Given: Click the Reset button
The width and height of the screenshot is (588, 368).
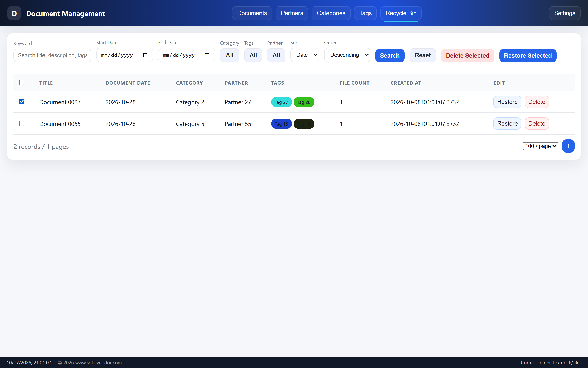Looking at the screenshot, I should click(x=423, y=55).
